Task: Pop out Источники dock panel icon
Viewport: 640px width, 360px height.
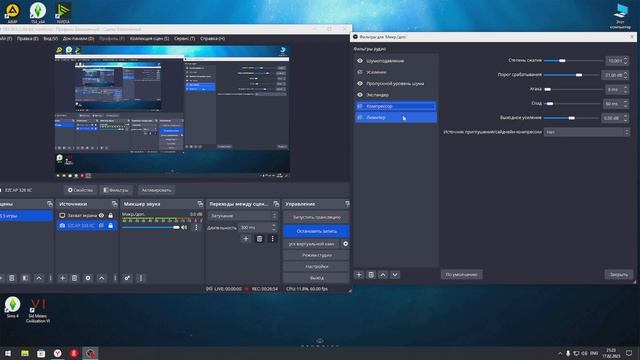Action: click(x=114, y=204)
